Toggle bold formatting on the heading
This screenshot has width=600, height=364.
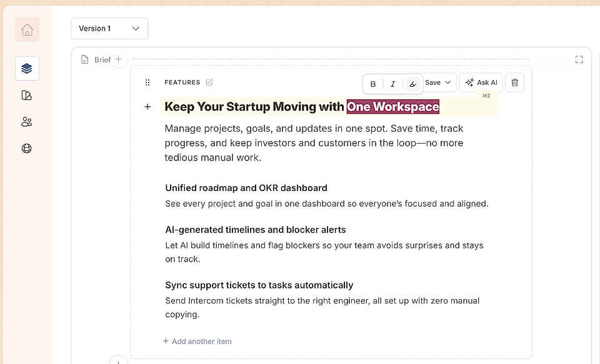tap(372, 84)
